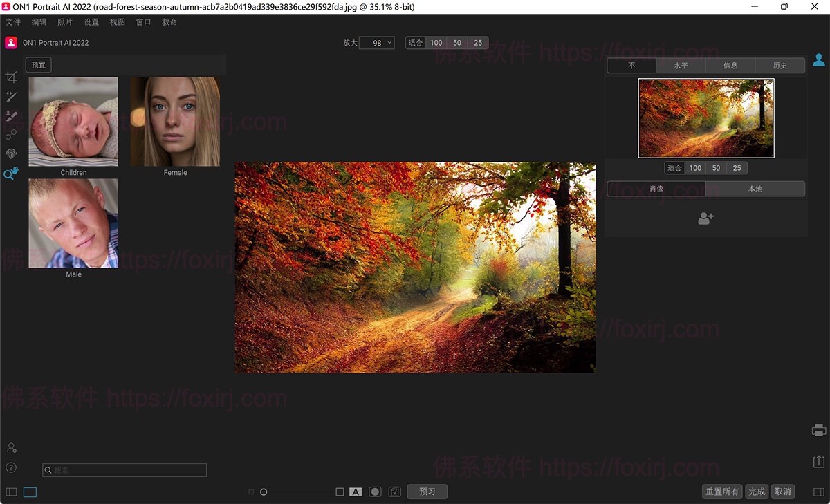Viewport: 830px width, 504px height.
Task: Select the fingerprint tool icon
Action: (11, 153)
